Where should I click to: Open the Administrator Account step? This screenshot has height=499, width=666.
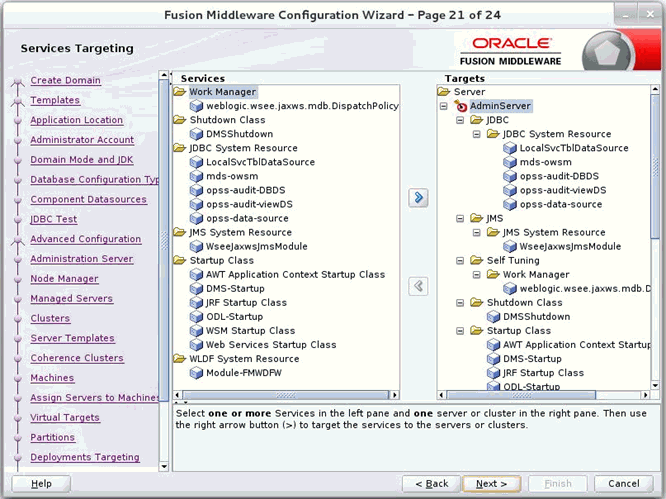pyautogui.click(x=82, y=140)
